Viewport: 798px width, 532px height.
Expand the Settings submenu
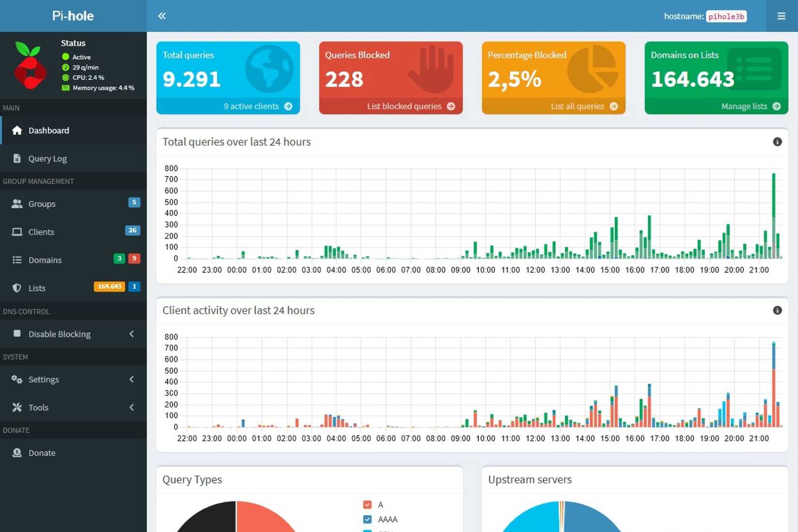[131, 379]
